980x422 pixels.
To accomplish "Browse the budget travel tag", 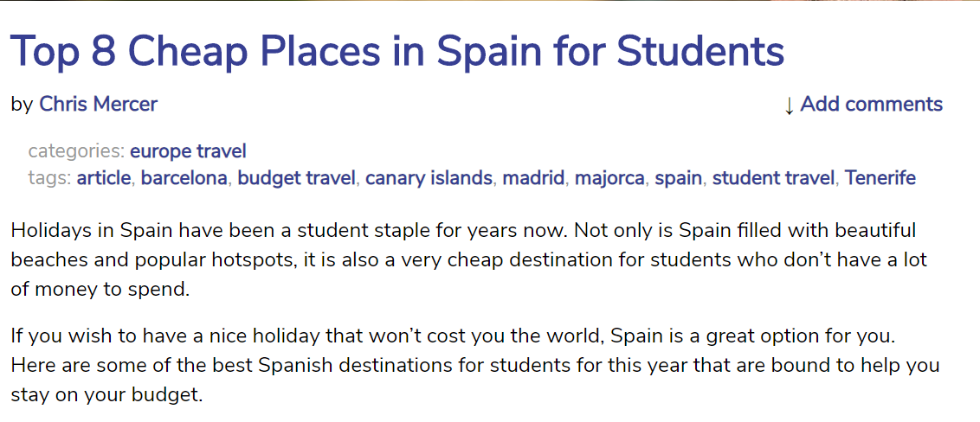I will (x=296, y=178).
